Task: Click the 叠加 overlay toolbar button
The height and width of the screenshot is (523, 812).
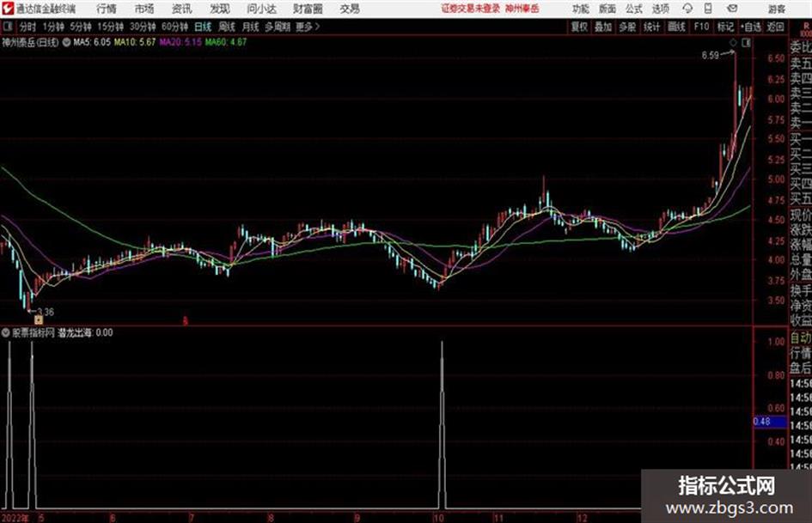Action: (x=603, y=27)
